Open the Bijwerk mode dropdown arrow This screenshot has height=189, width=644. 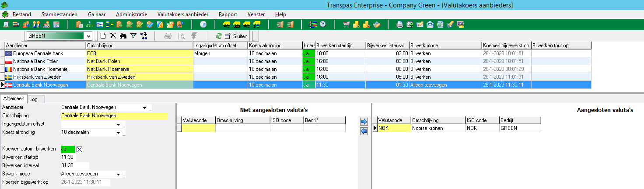(118, 174)
